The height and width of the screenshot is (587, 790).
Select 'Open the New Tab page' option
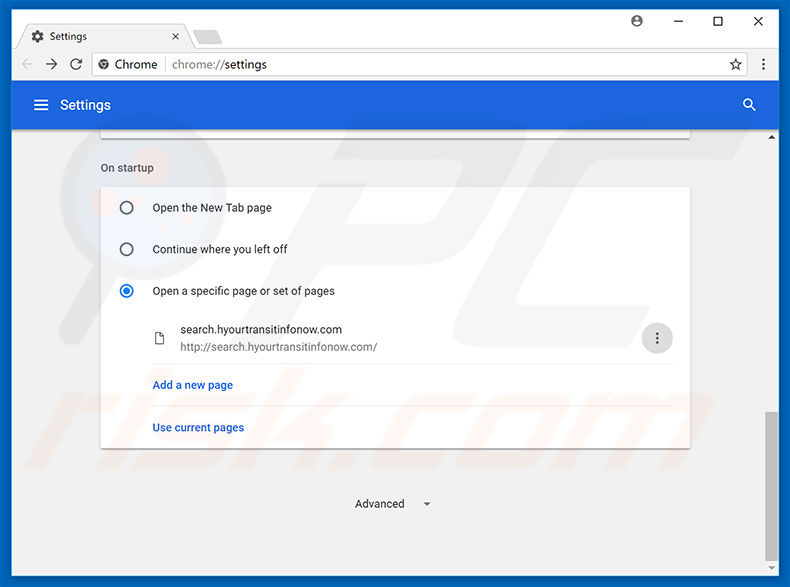(x=127, y=208)
